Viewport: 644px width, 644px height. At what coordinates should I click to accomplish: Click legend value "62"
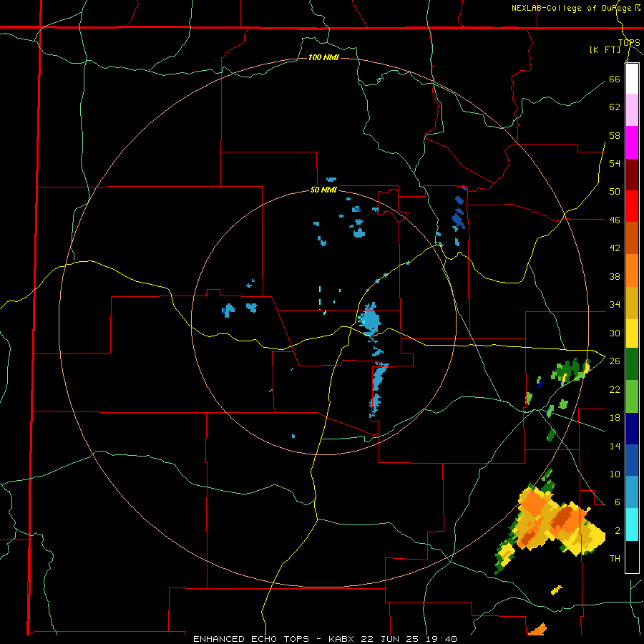[x=615, y=107]
